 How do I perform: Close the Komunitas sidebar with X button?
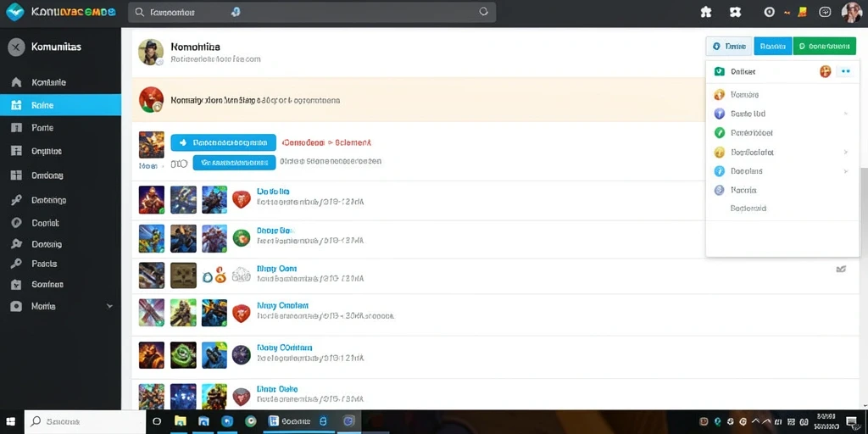16,47
